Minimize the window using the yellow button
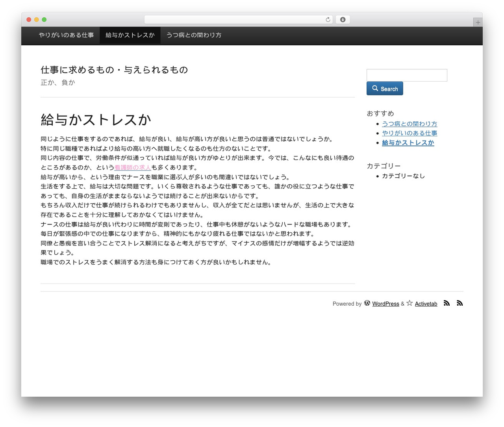Image resolution: width=504 pixels, height=427 pixels. tap(37, 20)
